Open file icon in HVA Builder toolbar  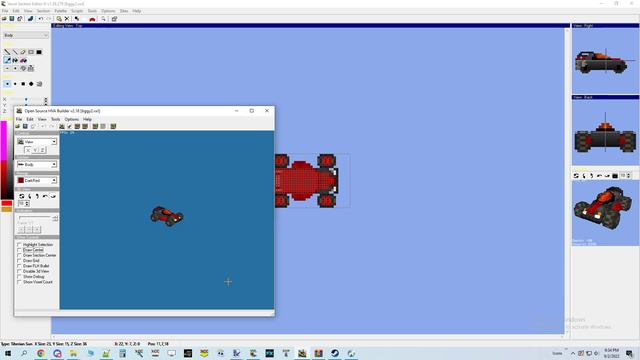[x=18, y=126]
